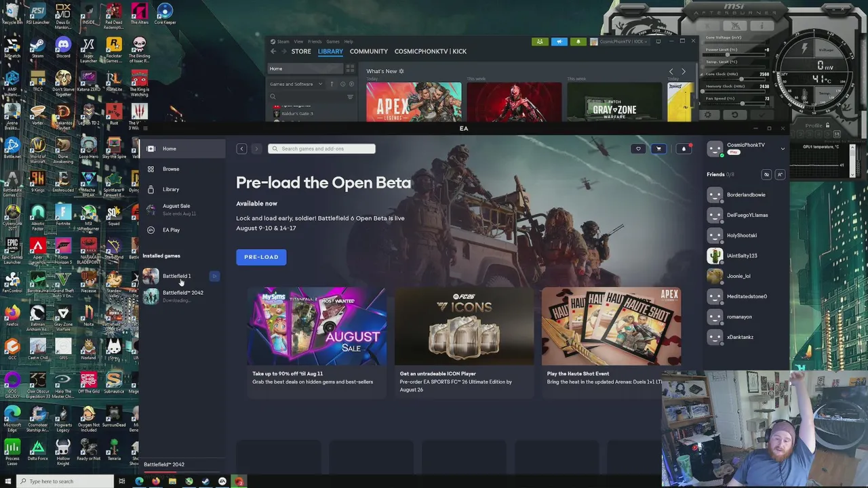This screenshot has width=868, height=488.
Task: Open the View menu in Steam
Action: pos(298,41)
